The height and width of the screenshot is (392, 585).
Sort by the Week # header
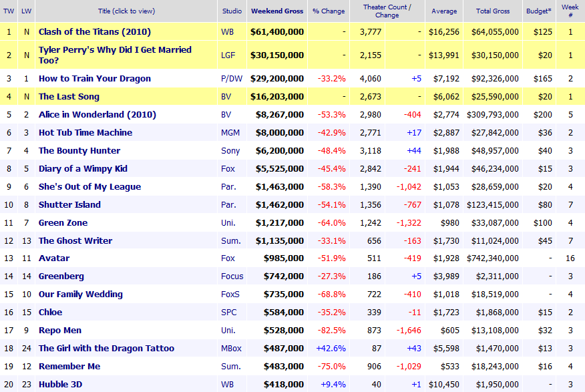pos(570,11)
